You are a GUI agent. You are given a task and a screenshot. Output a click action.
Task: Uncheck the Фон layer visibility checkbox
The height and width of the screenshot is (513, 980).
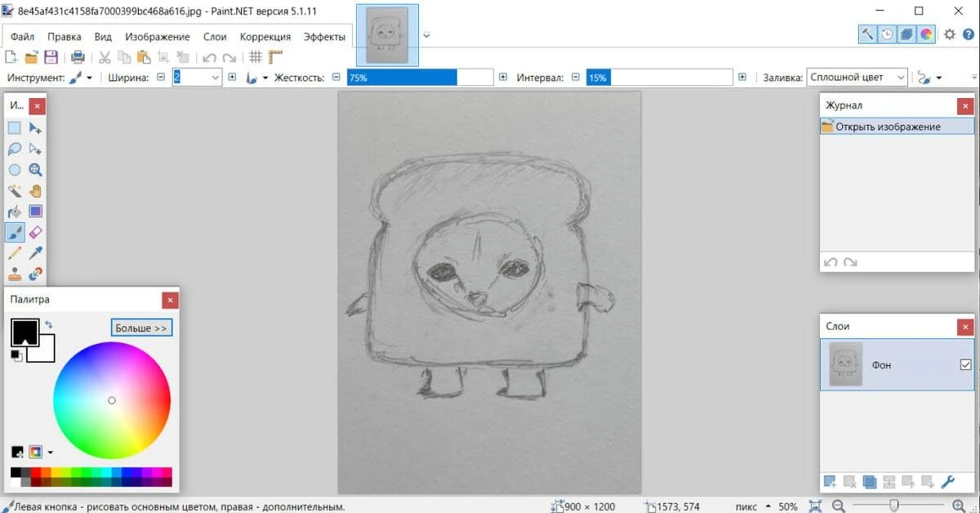[x=966, y=365]
